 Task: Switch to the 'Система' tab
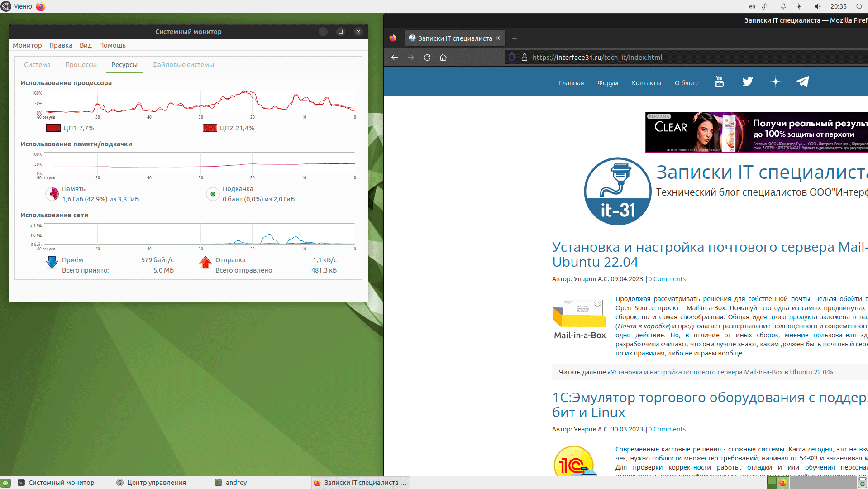click(x=37, y=65)
